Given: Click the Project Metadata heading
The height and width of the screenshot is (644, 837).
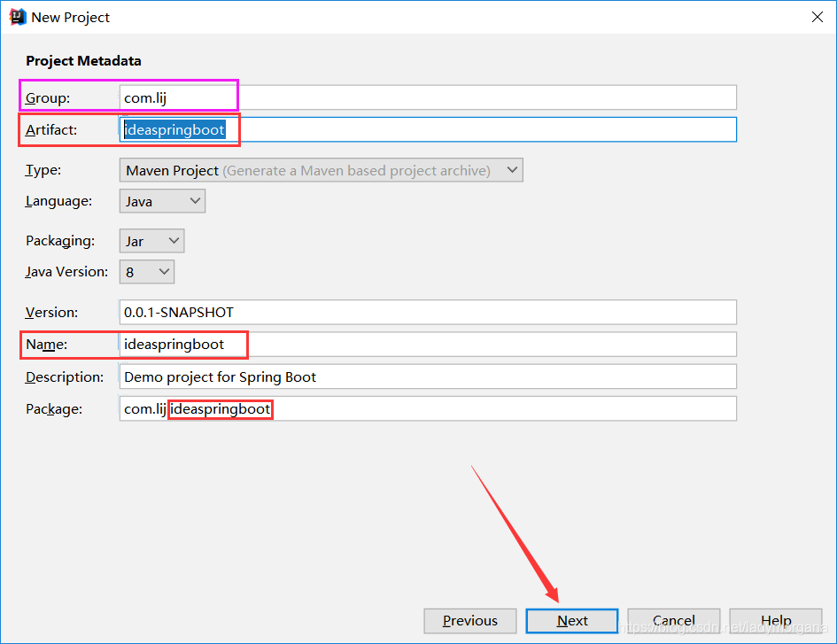Looking at the screenshot, I should pyautogui.click(x=83, y=61).
